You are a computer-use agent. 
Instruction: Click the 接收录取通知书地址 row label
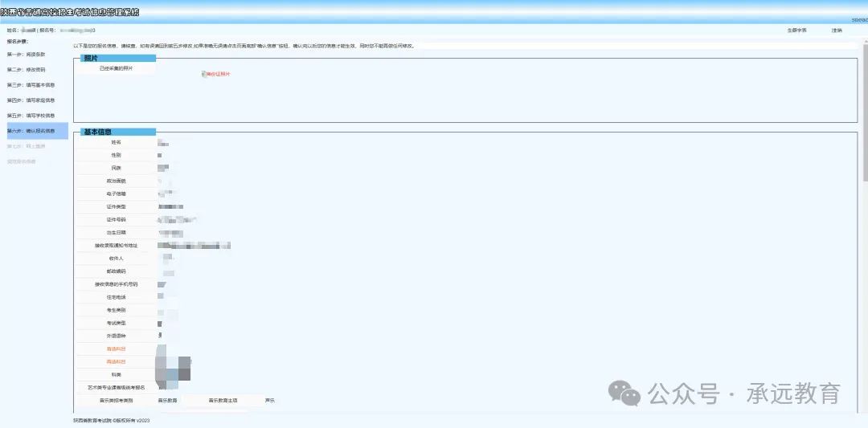click(116, 245)
